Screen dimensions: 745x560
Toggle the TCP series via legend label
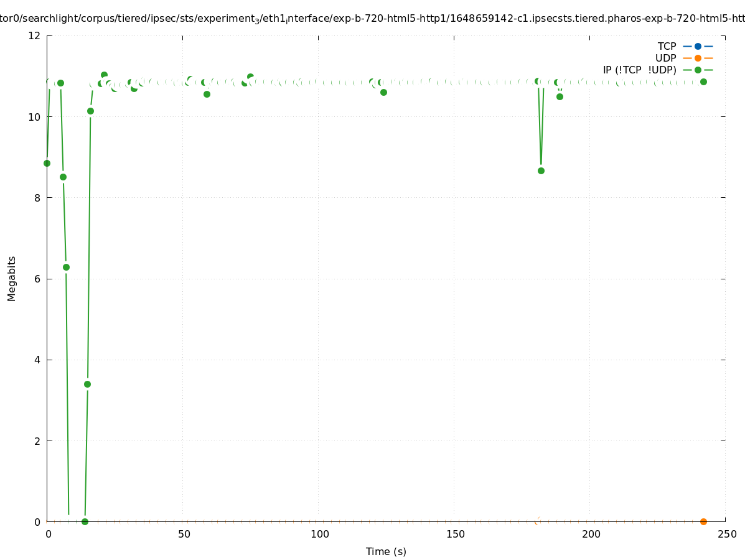point(667,46)
